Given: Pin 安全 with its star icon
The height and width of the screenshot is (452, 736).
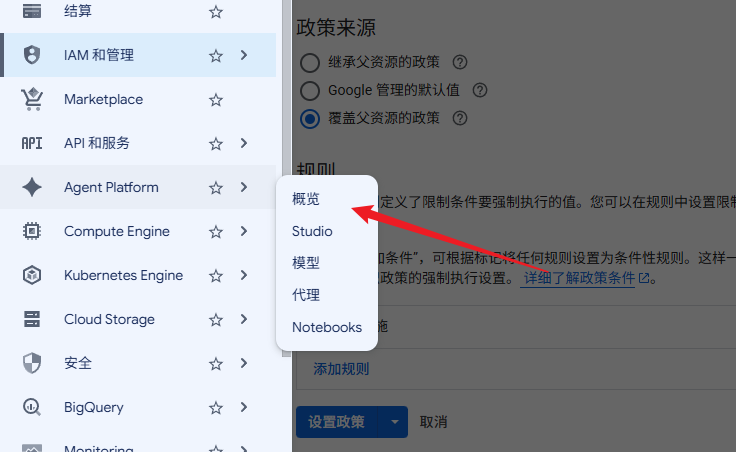Looking at the screenshot, I should [216, 364].
